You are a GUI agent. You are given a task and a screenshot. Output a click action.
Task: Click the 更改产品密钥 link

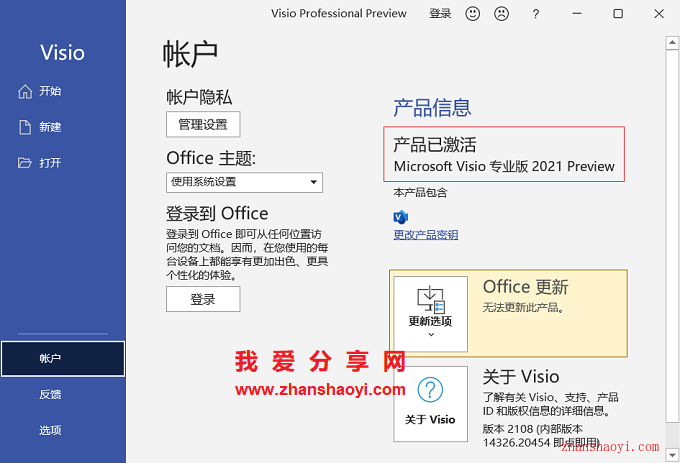[425, 235]
